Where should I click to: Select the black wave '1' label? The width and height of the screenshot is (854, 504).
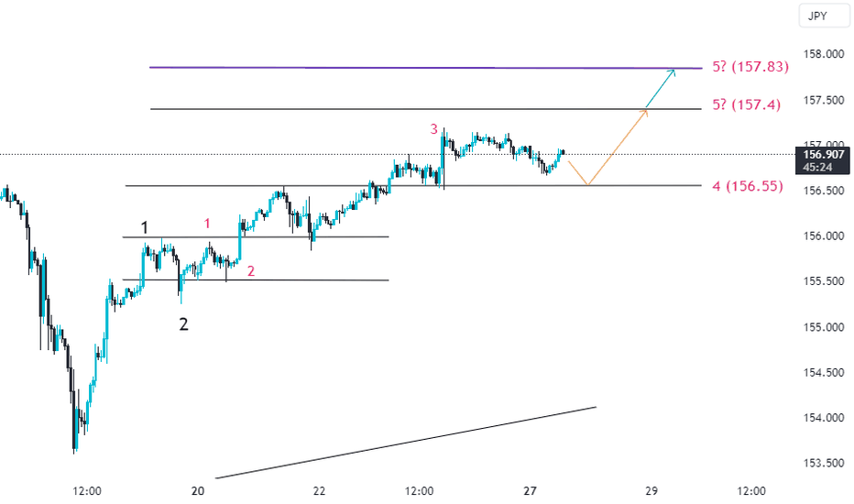click(145, 227)
